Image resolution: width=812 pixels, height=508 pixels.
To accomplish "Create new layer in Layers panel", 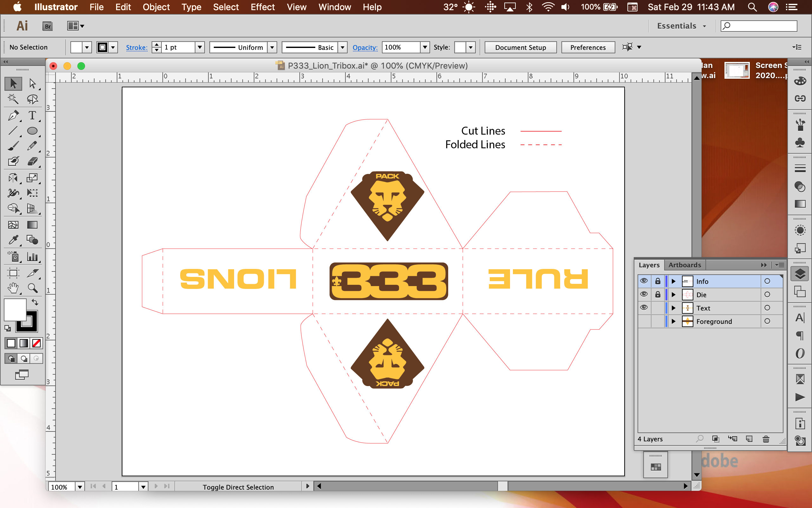I will [749, 439].
